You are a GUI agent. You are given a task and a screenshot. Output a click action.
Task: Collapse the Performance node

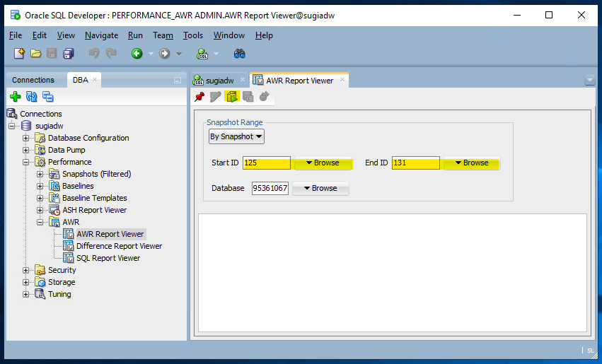pyautogui.click(x=25, y=162)
